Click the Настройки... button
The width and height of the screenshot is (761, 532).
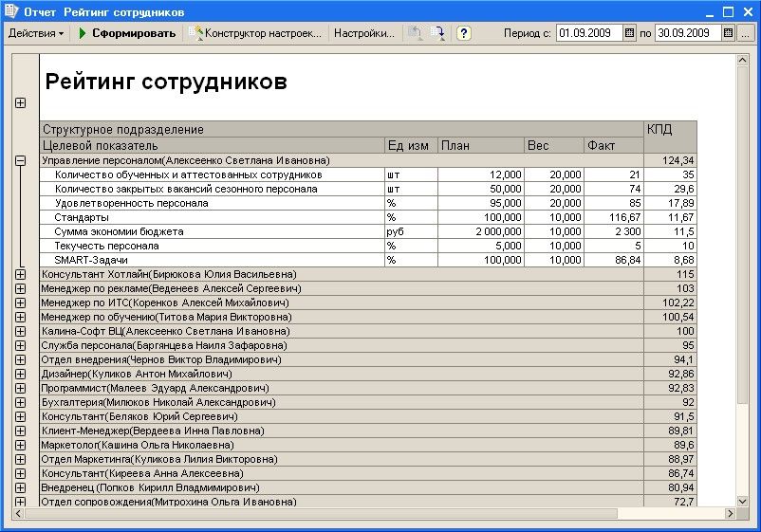tap(363, 33)
